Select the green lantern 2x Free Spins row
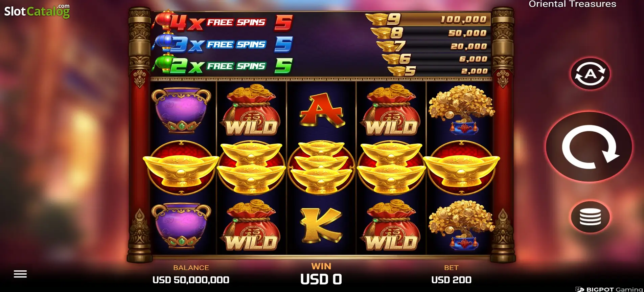 pyautogui.click(x=223, y=65)
